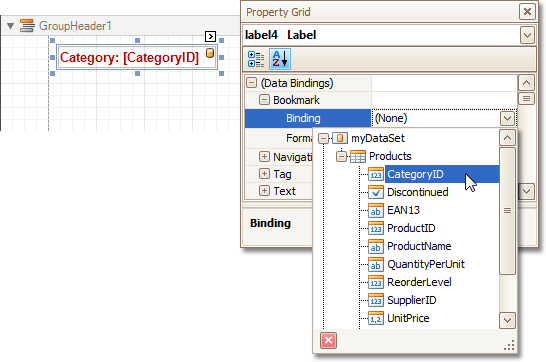The width and height of the screenshot is (546, 362).
Task: Click the text field icon beside EAN13
Action: pyautogui.click(x=376, y=210)
